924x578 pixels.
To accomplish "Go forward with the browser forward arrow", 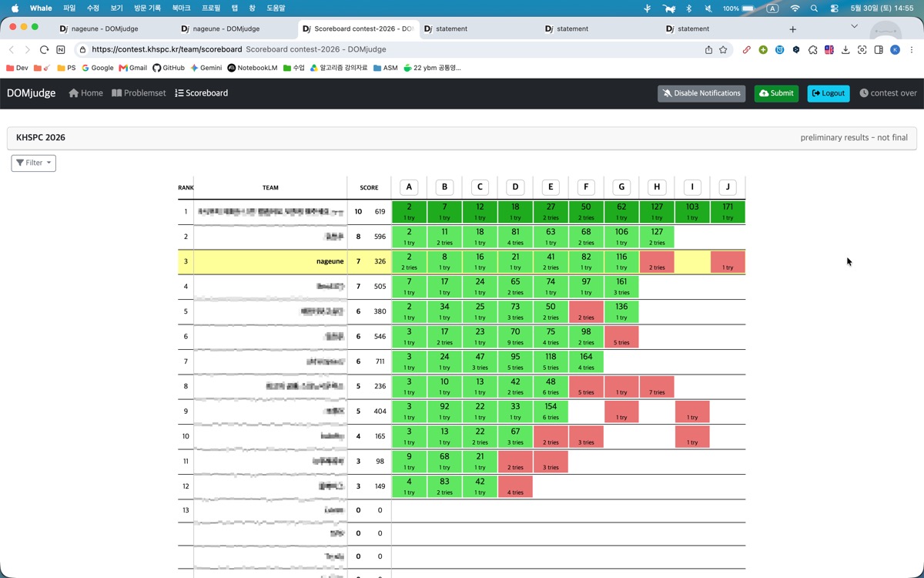I will (x=28, y=49).
